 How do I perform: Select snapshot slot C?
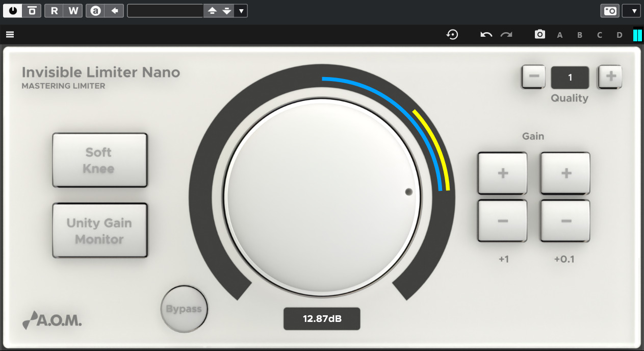600,35
